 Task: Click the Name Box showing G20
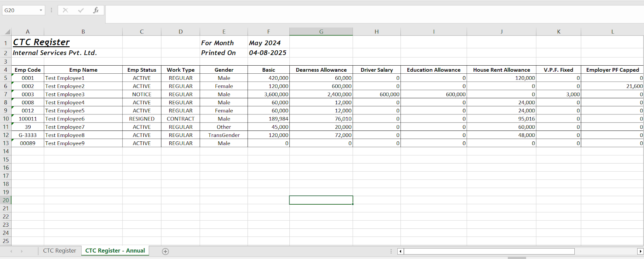click(x=20, y=10)
